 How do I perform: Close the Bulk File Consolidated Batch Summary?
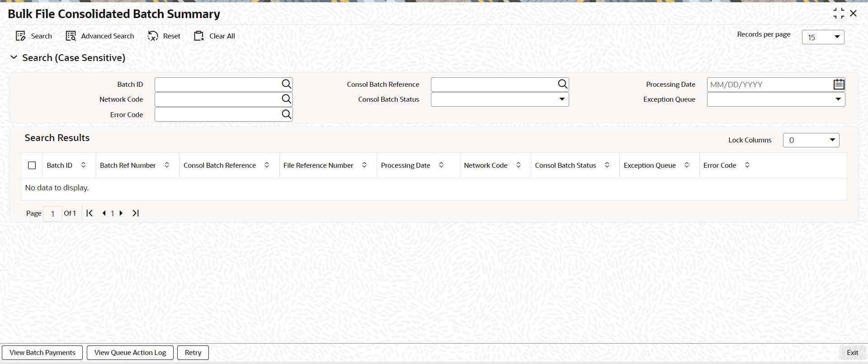click(854, 14)
